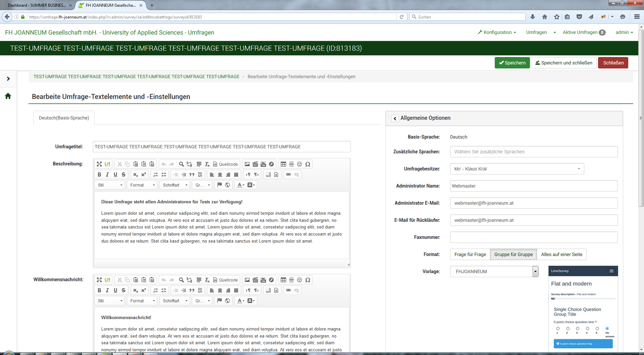Image resolution: width=644 pixels, height=355 pixels.
Task: Switch to the Deutsch(Basis-Sprache) tab
Action: [x=64, y=118]
